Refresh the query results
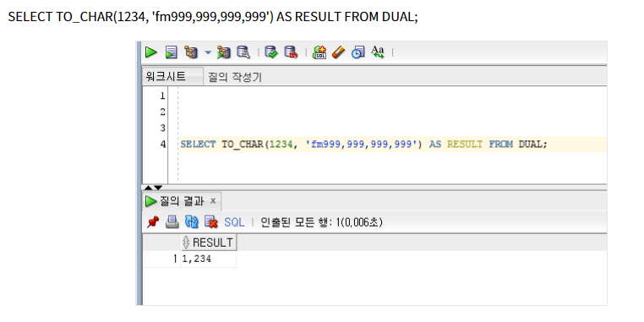Viewport: 644px width, 322px height. coord(191,222)
